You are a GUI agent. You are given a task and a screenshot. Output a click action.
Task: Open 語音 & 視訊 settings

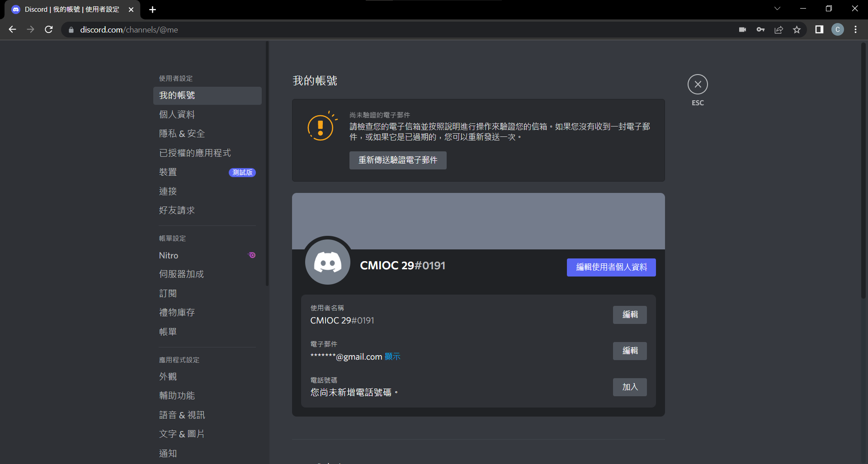(x=208, y=415)
